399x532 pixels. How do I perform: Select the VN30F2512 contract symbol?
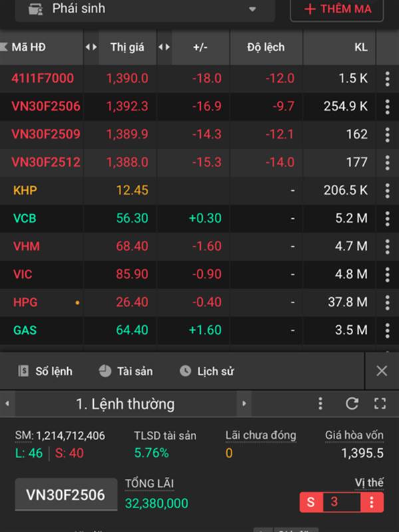(x=46, y=162)
